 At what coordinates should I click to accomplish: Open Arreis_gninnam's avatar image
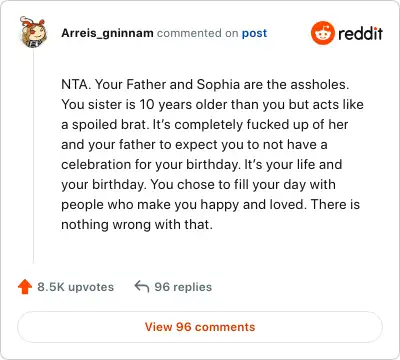pyautogui.click(x=33, y=32)
